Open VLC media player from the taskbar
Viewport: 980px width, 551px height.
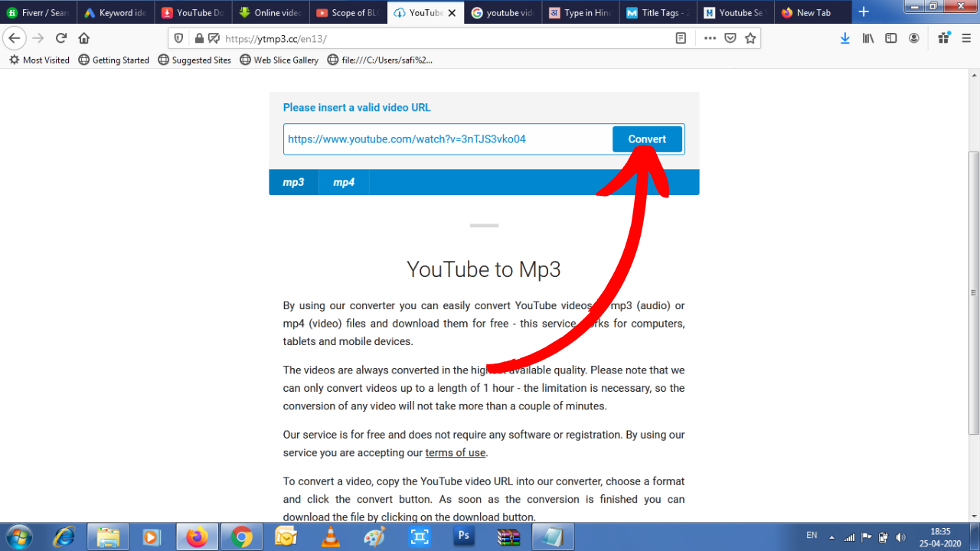point(330,537)
